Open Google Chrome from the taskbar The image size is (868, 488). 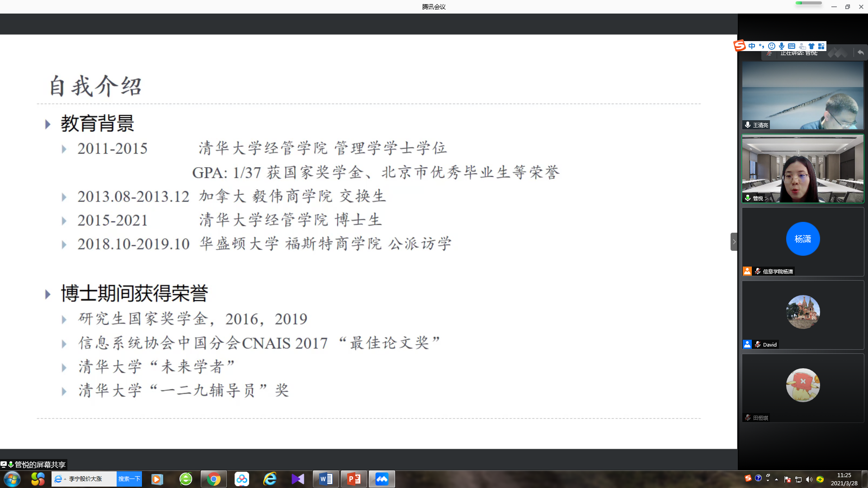coord(213,479)
